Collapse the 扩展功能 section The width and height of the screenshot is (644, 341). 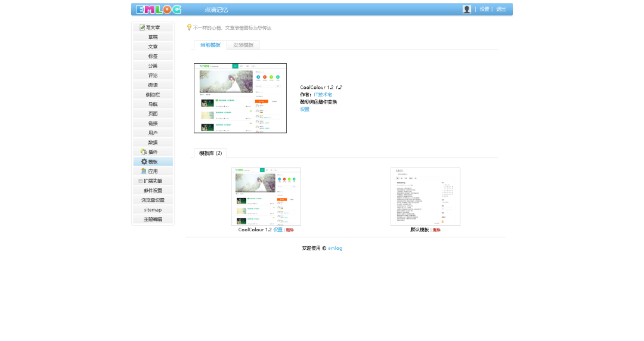tap(141, 181)
